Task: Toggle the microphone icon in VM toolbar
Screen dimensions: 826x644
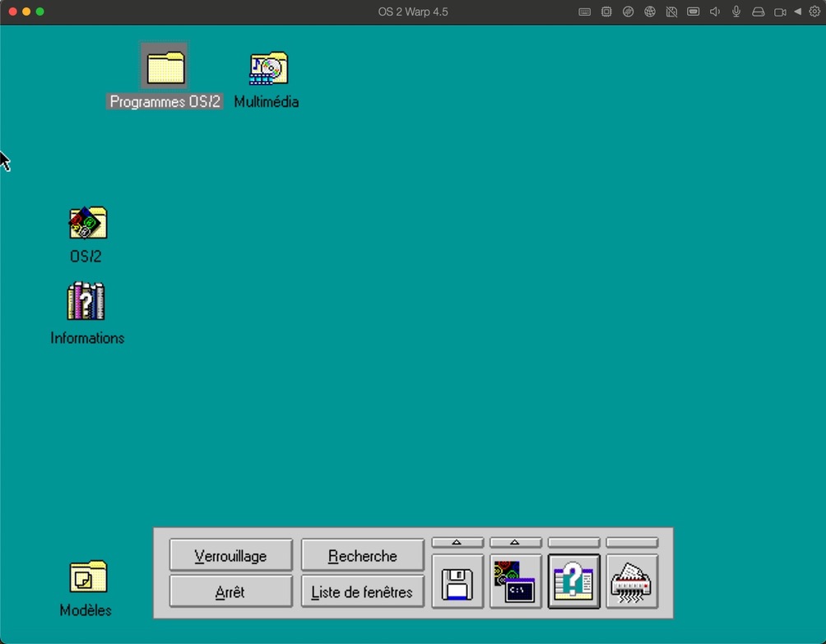Action: (736, 12)
